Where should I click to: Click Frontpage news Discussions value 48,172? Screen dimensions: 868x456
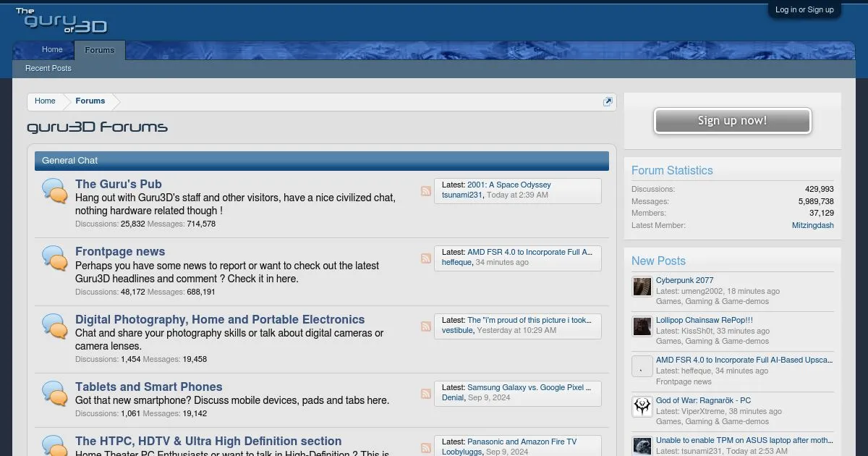pos(133,292)
